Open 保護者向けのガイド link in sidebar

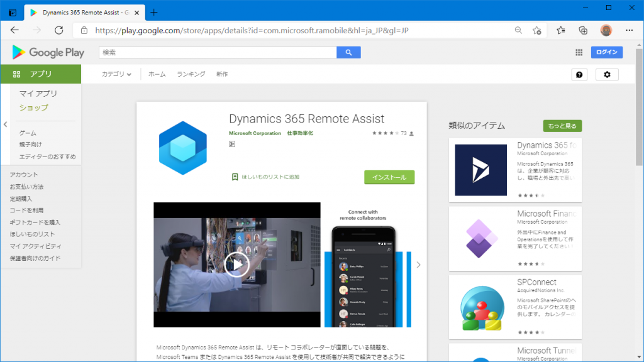point(35,258)
